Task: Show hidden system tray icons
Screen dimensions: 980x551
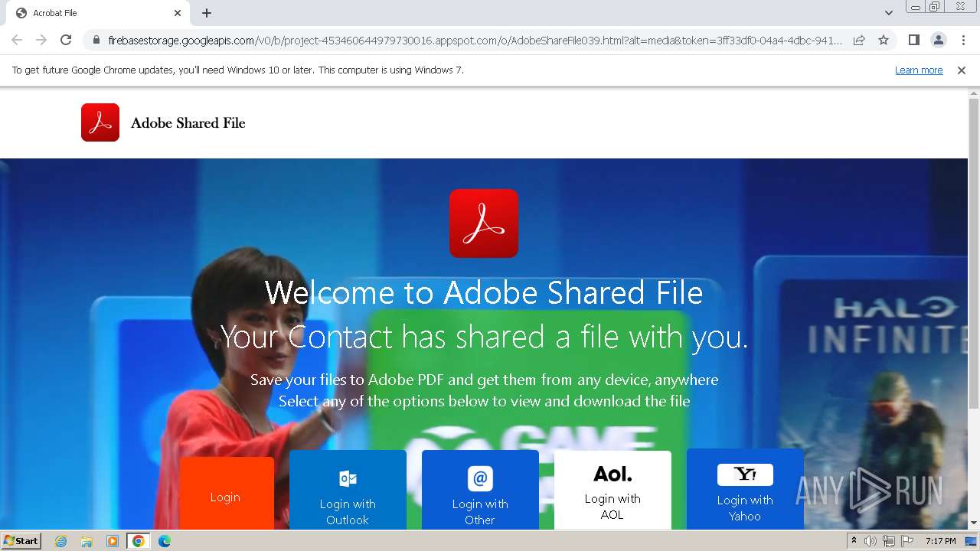Action: pos(854,540)
